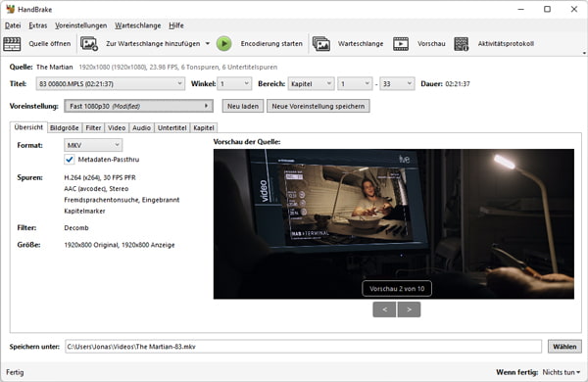Start encoding with the green play icon

click(x=223, y=44)
